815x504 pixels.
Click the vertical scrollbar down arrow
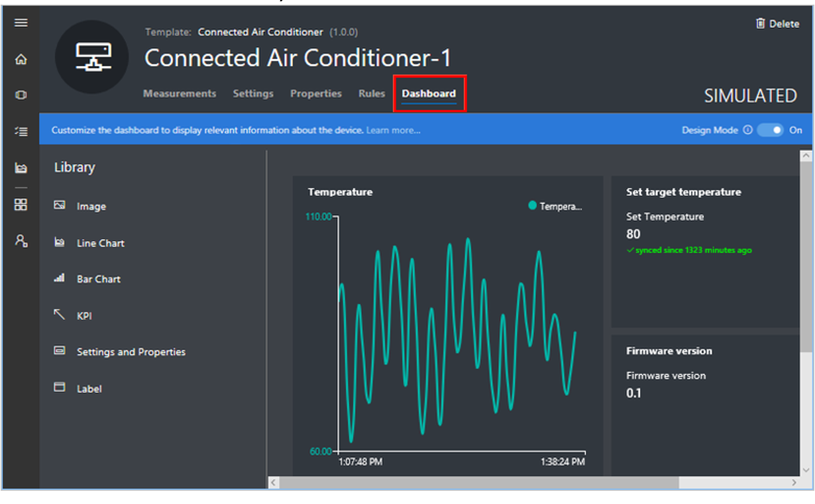point(806,469)
